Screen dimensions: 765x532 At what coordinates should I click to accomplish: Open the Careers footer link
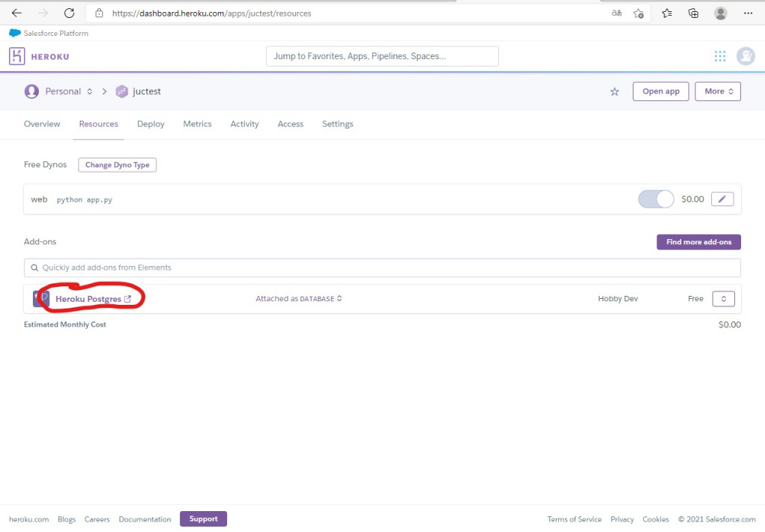pyautogui.click(x=97, y=519)
